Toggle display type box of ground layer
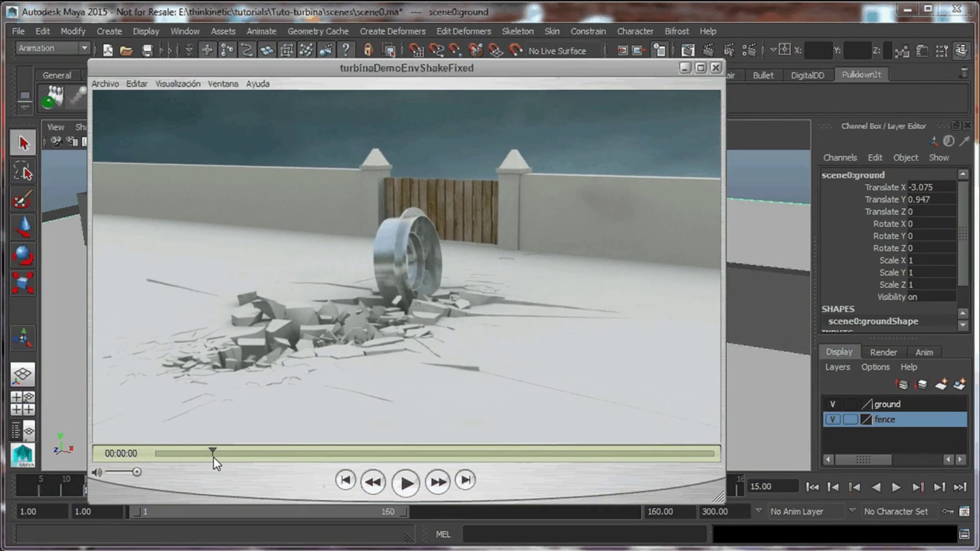 850,404
